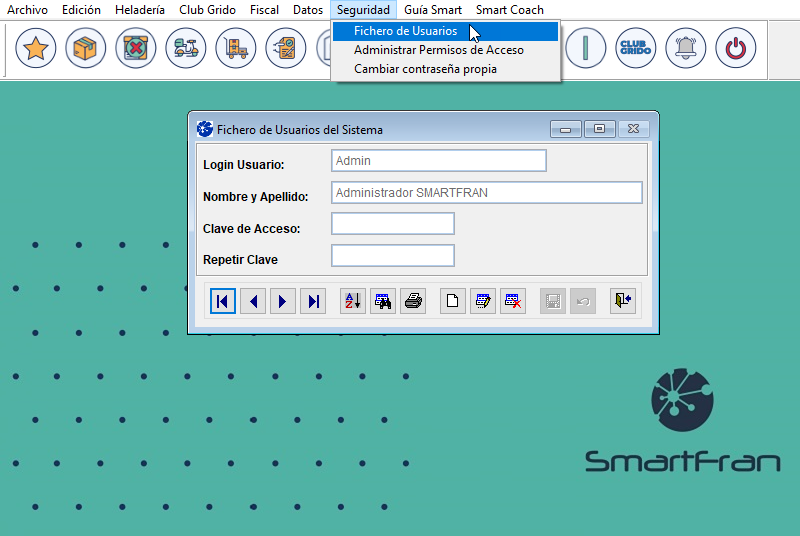
Task: Maximize the Fichero de Usuarios window
Action: (x=599, y=129)
